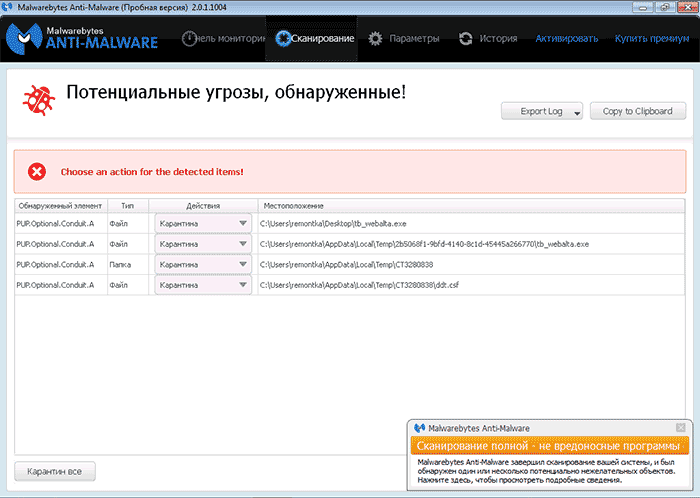700x498 pixels.
Task: Click the red X error icon
Action: pos(37,172)
